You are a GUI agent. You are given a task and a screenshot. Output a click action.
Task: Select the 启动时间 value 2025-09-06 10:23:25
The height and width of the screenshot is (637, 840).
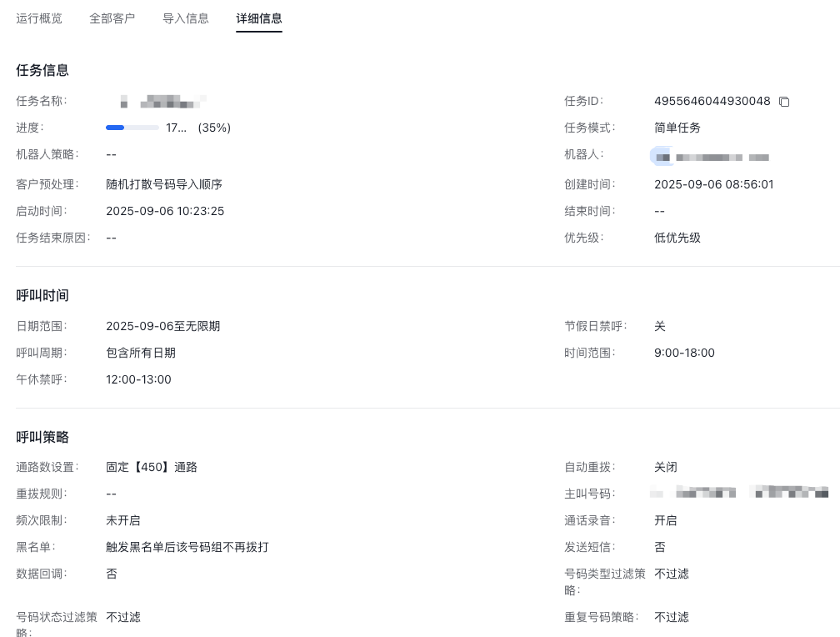click(x=165, y=211)
